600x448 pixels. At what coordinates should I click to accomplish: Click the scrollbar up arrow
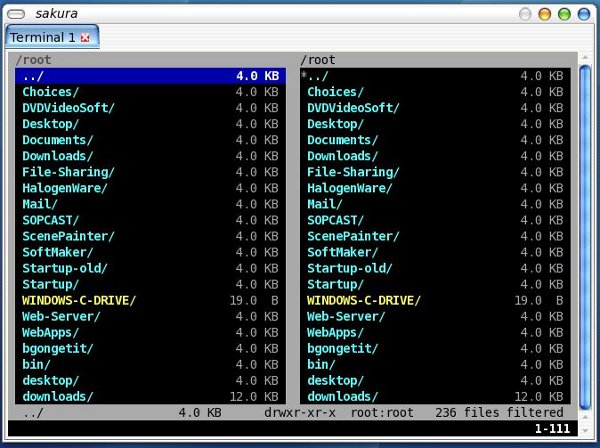585,57
